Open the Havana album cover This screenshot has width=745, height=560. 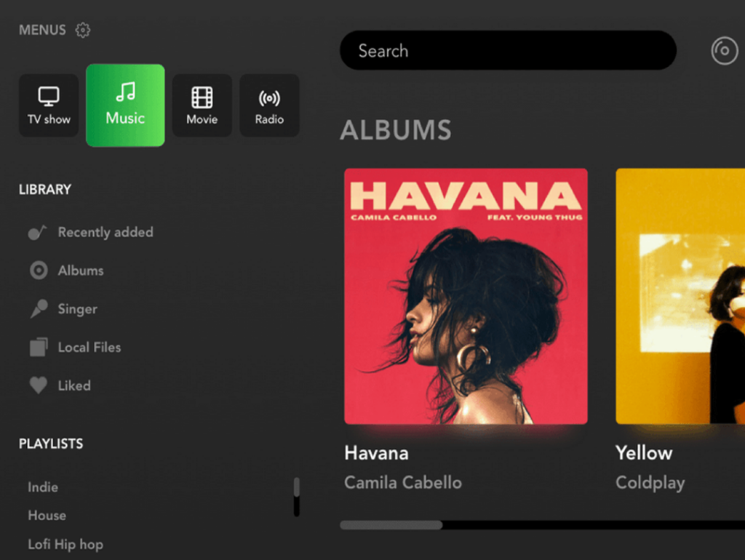(466, 296)
